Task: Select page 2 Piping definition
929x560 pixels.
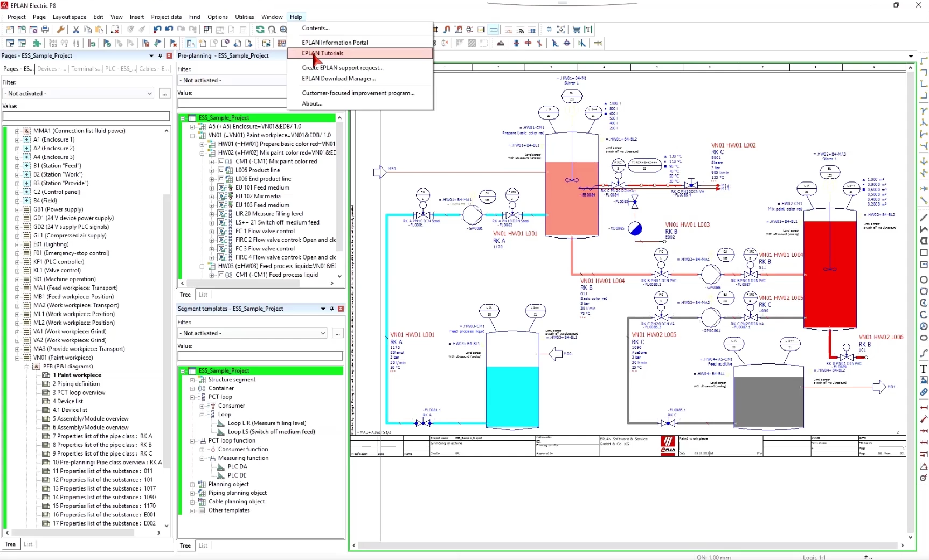Action: click(76, 384)
